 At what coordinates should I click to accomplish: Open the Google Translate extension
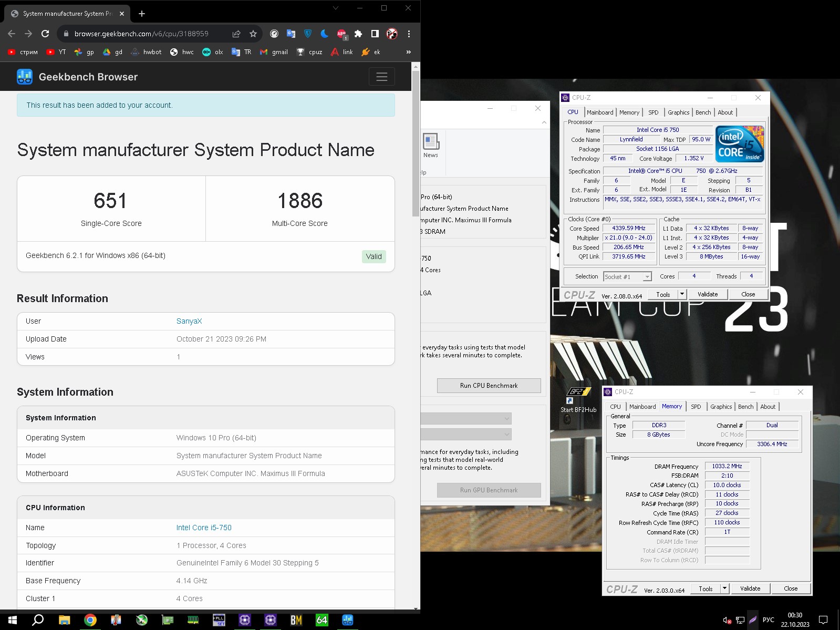point(291,34)
